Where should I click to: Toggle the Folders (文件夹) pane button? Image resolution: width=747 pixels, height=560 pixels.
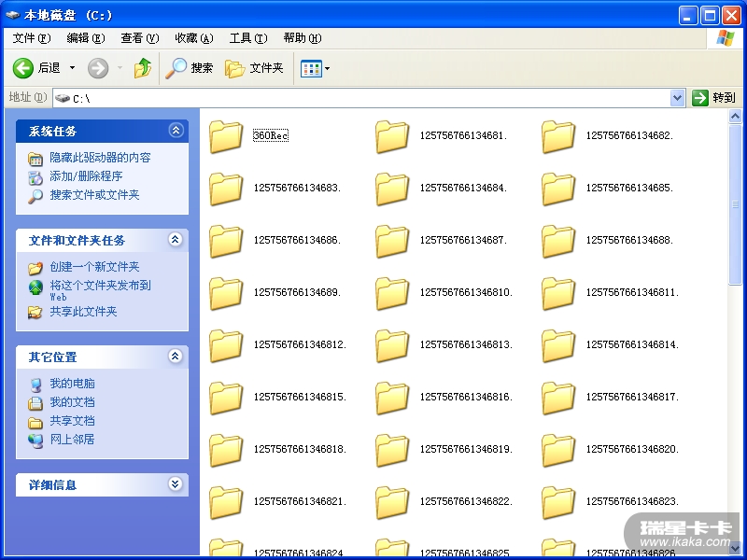point(254,68)
